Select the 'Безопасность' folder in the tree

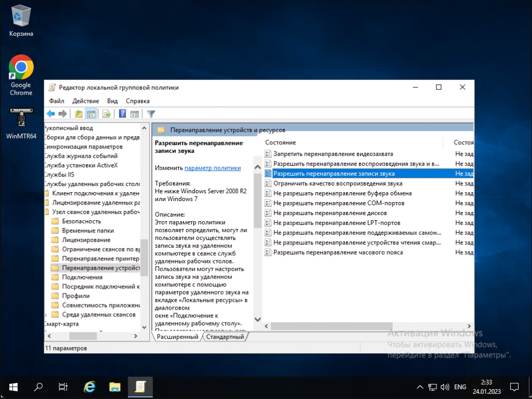[x=81, y=221]
